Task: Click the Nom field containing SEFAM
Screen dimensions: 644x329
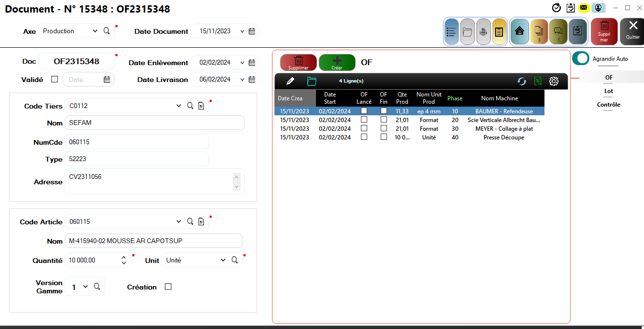Action: [x=155, y=123]
